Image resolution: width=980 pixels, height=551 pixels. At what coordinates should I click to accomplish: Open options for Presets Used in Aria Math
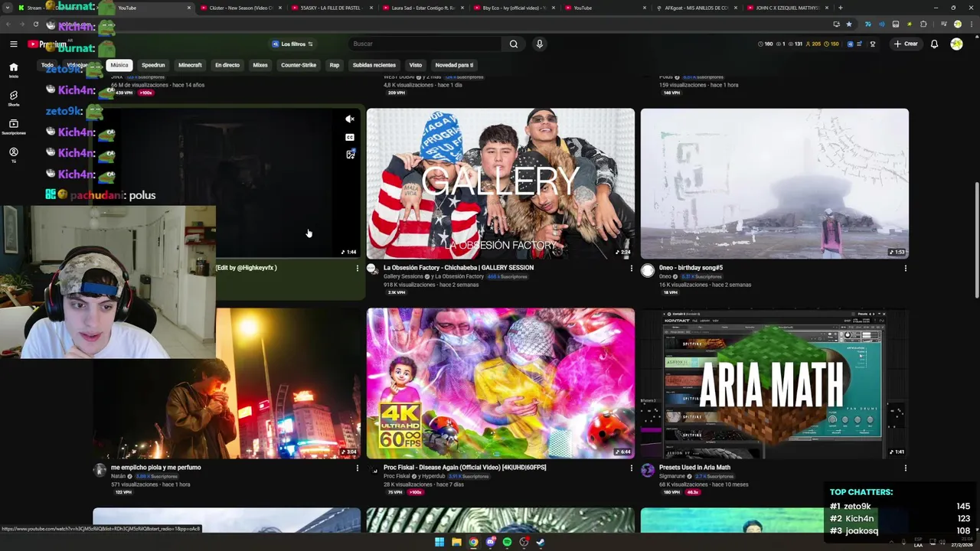coord(905,468)
